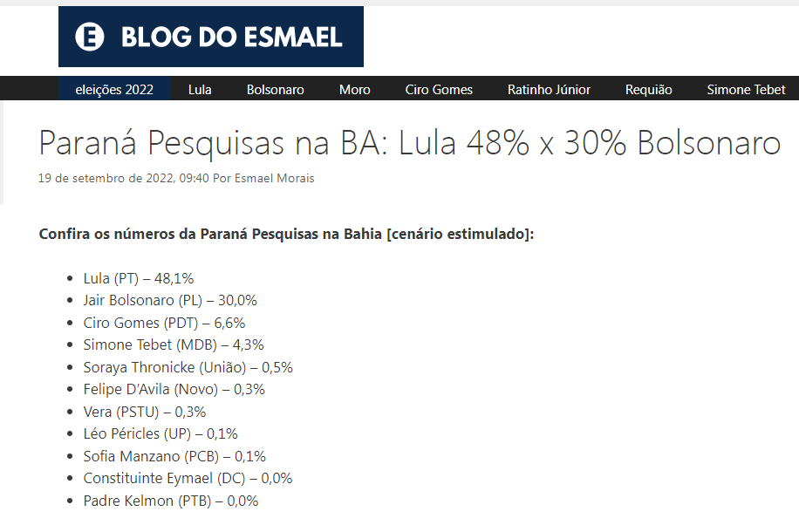Click the Simone Tebet (MDB) 4,3% entry
799x532 pixels.
coord(173,344)
